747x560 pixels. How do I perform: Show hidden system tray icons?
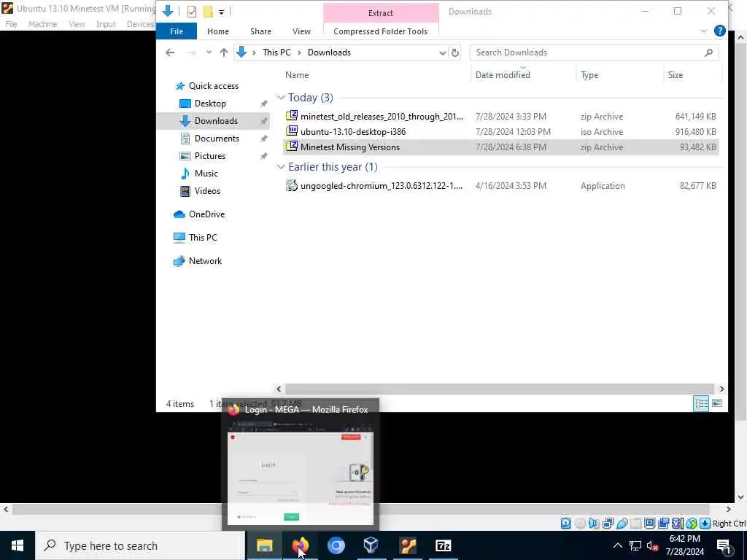click(617, 545)
